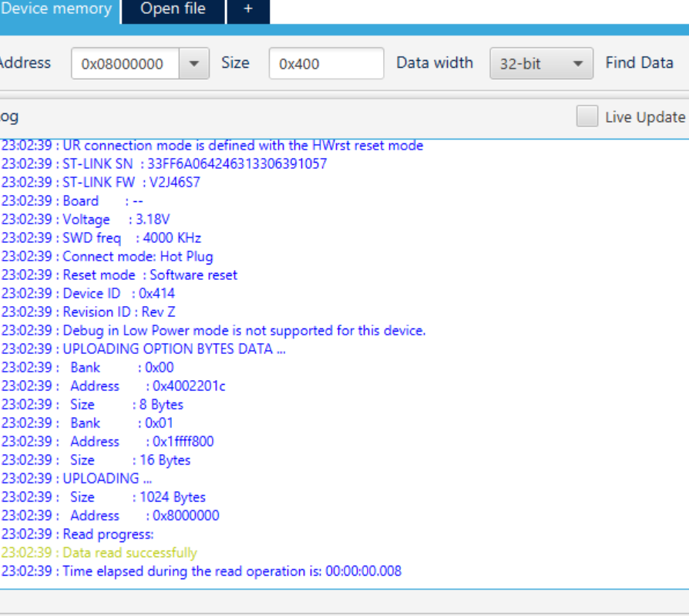The image size is (689, 616).
Task: Click the Find Data link text
Action: [x=639, y=63]
